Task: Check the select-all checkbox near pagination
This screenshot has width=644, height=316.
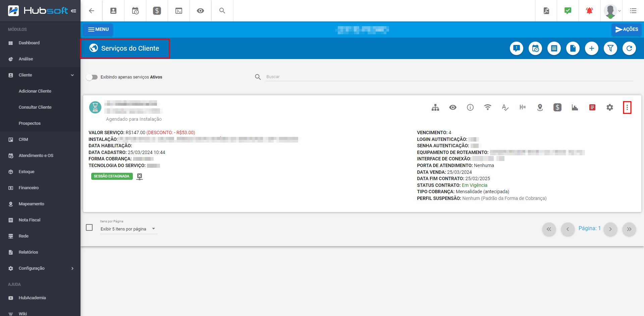Action: click(89, 227)
